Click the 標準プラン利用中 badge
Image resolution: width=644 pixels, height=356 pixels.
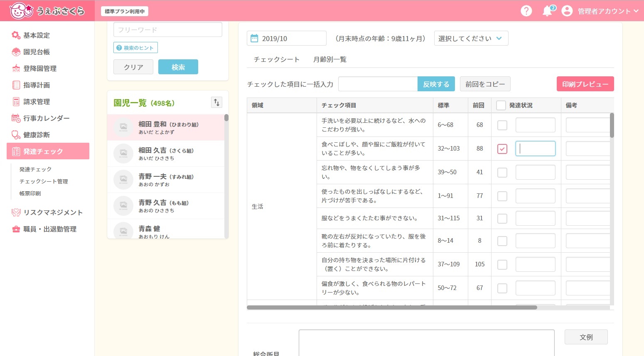tap(125, 11)
